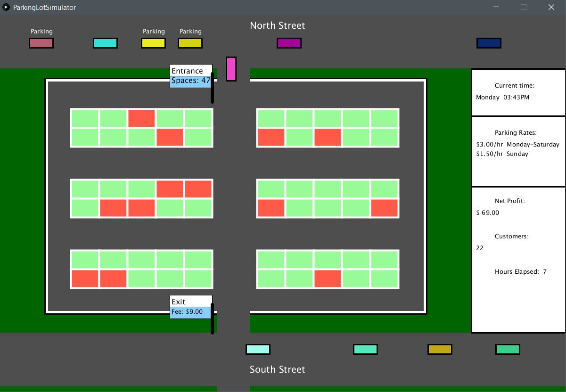Click the North Street label

[x=278, y=25]
